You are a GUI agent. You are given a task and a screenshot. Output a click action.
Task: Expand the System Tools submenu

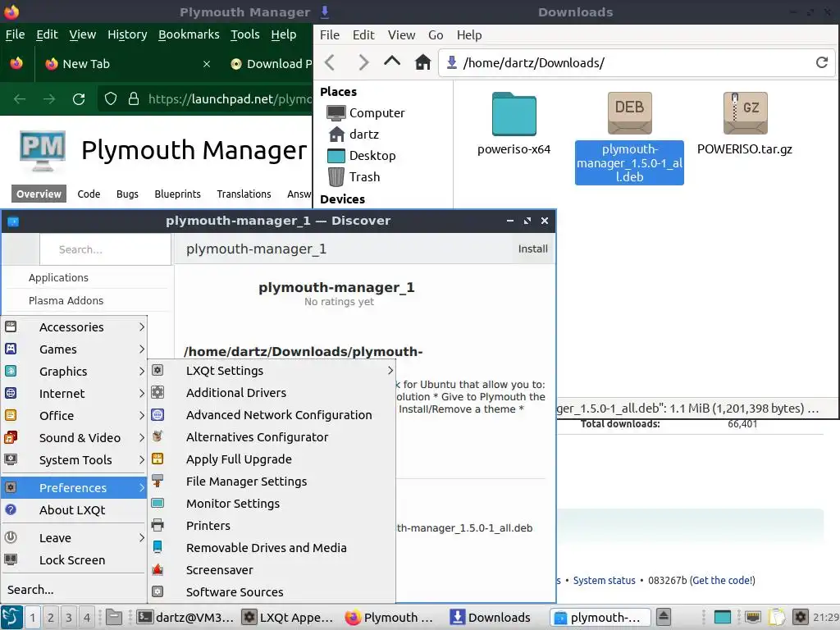tap(75, 459)
